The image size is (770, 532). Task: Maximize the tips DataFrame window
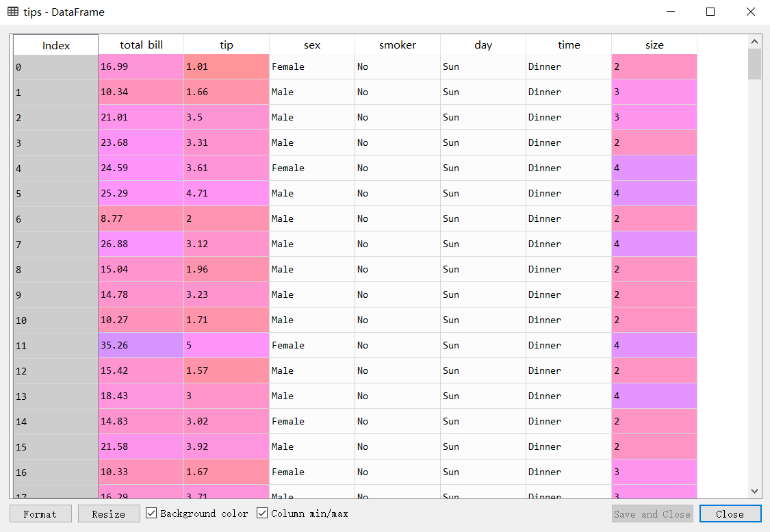(x=710, y=12)
